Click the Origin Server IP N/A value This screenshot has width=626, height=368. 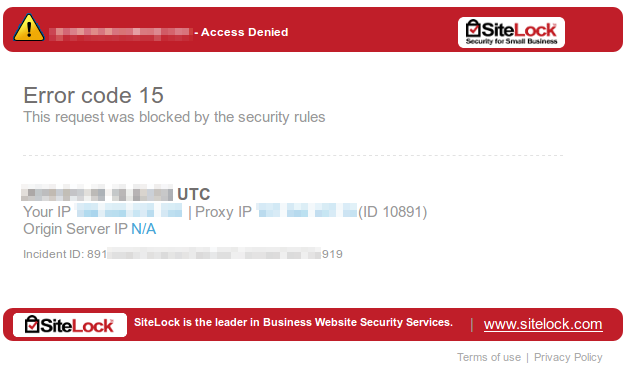[143, 229]
